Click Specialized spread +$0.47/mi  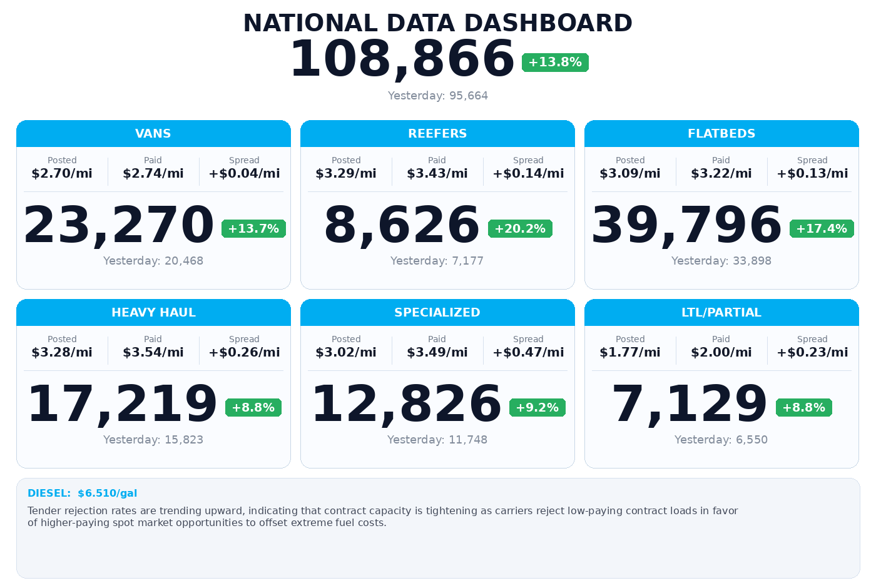click(x=528, y=353)
